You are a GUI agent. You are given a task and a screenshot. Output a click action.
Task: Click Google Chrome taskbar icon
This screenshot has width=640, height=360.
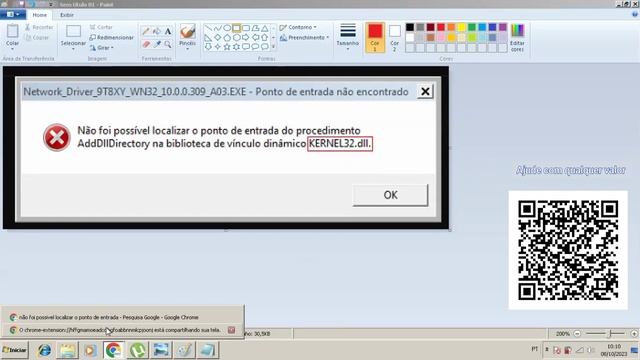(x=113, y=350)
